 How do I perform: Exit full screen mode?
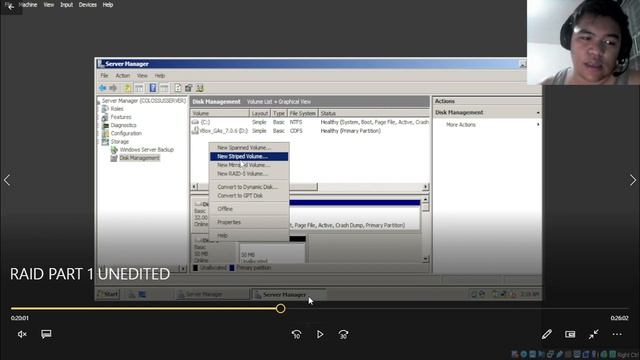[x=593, y=334]
